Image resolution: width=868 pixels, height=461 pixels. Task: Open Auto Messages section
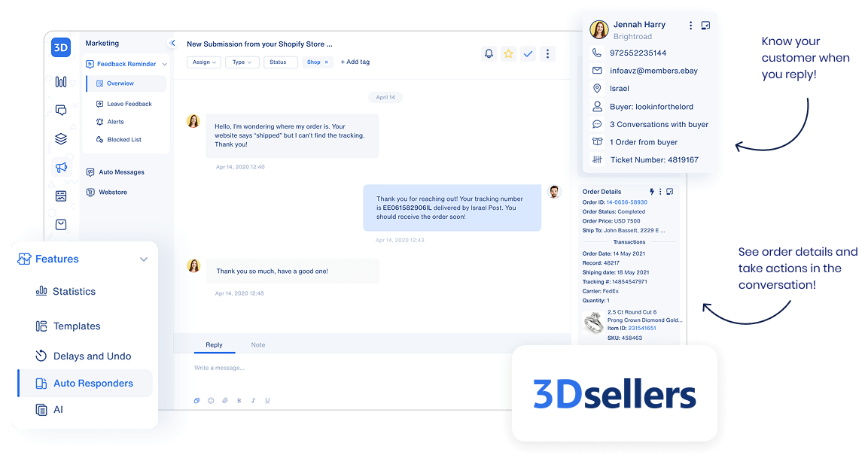click(116, 172)
